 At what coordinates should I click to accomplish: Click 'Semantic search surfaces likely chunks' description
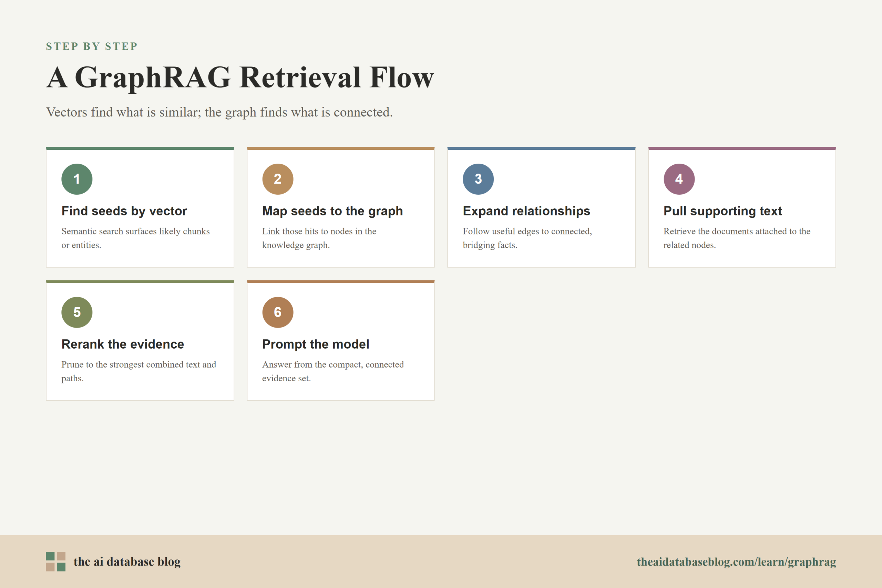click(135, 238)
